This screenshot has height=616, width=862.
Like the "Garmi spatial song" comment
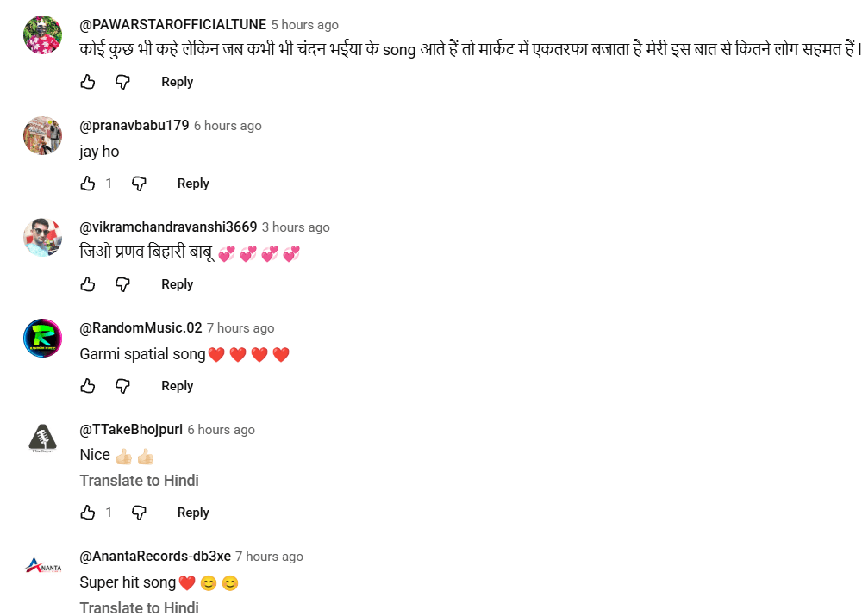[88, 386]
